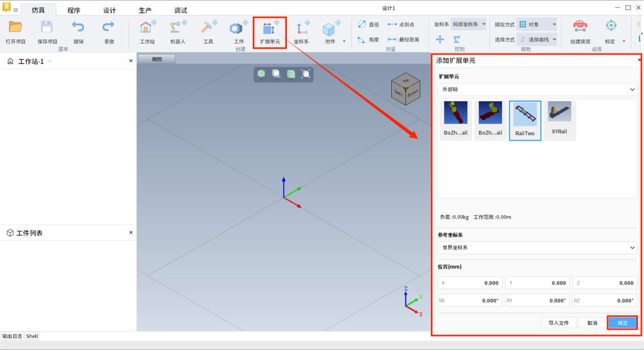Select the 最短距离 shortest distance tool
Viewport: 644px width, 350px height.
click(403, 40)
